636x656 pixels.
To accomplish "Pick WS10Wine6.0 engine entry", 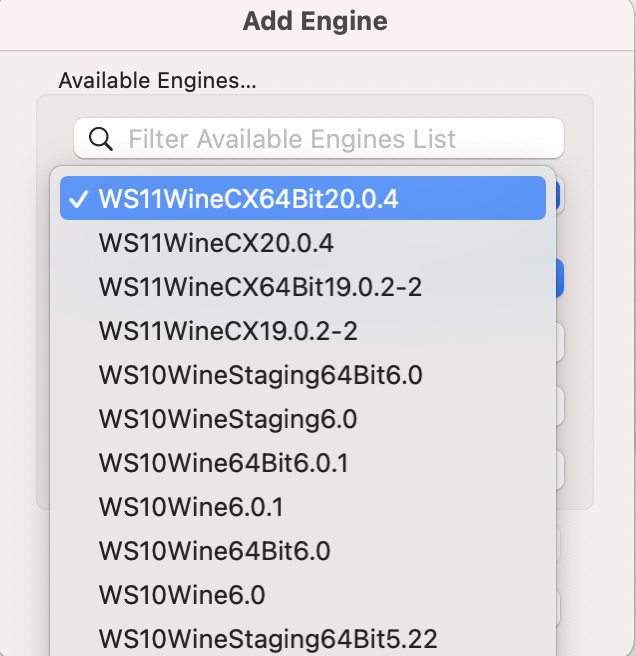I will pos(303,594).
